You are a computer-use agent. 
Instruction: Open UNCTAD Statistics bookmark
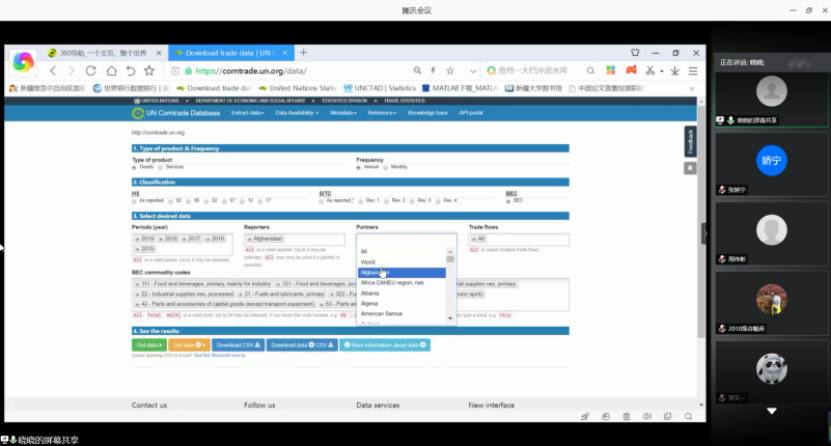coord(379,88)
